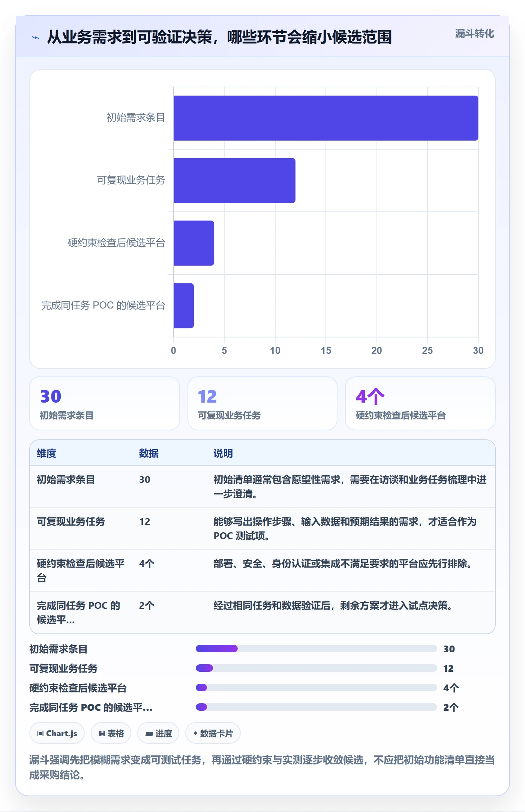
Task: Click the x-axis tick label 15
Action: tap(326, 351)
